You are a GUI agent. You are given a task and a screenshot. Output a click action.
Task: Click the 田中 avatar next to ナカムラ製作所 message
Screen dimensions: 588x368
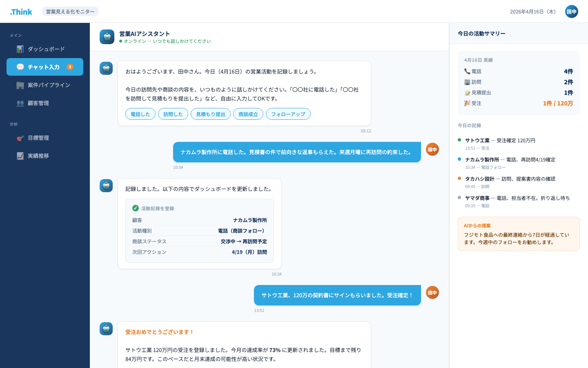pyautogui.click(x=432, y=149)
